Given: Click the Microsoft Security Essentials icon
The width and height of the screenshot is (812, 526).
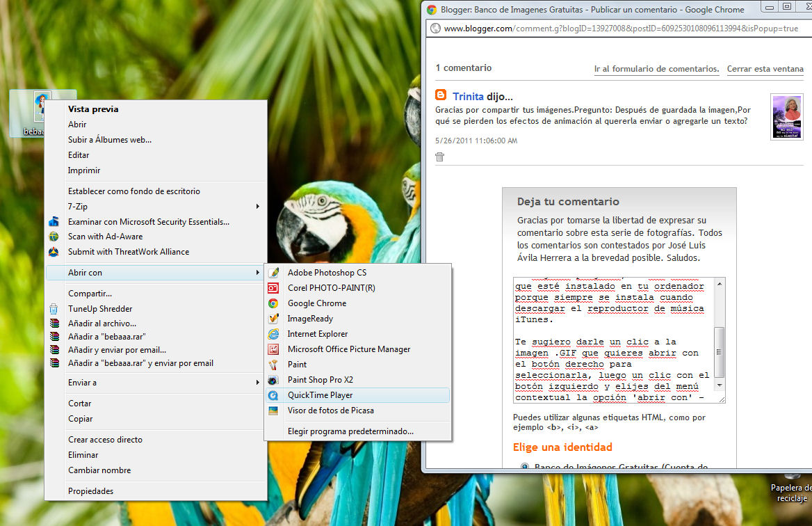Looking at the screenshot, I should (x=54, y=222).
